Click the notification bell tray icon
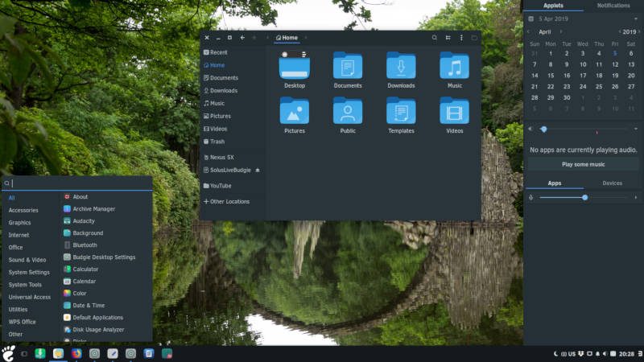644x362 pixels. click(597, 354)
